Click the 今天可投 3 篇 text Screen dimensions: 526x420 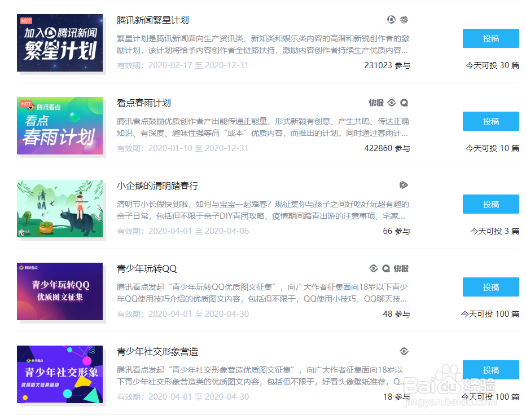(x=495, y=231)
